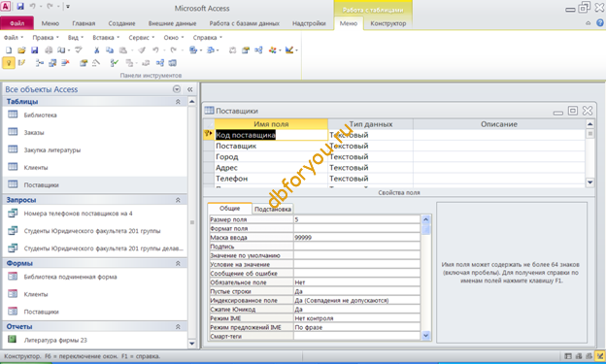The height and width of the screenshot is (364, 606).
Task: Switch to the Создание ribbon tab
Action: pos(121,23)
